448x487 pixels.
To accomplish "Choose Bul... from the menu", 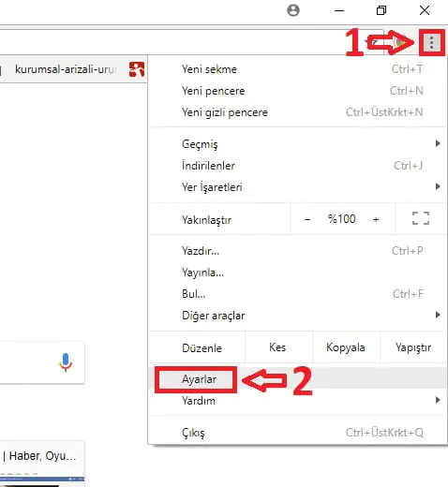I will click(298, 294).
